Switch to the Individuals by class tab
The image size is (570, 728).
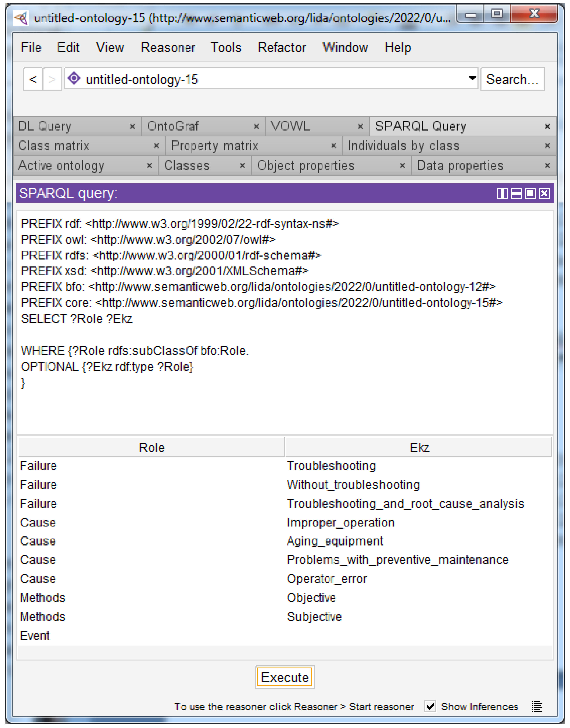tap(404, 146)
